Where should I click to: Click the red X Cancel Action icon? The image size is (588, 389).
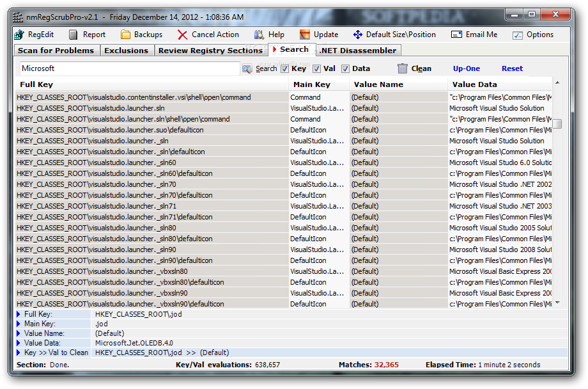[x=182, y=35]
